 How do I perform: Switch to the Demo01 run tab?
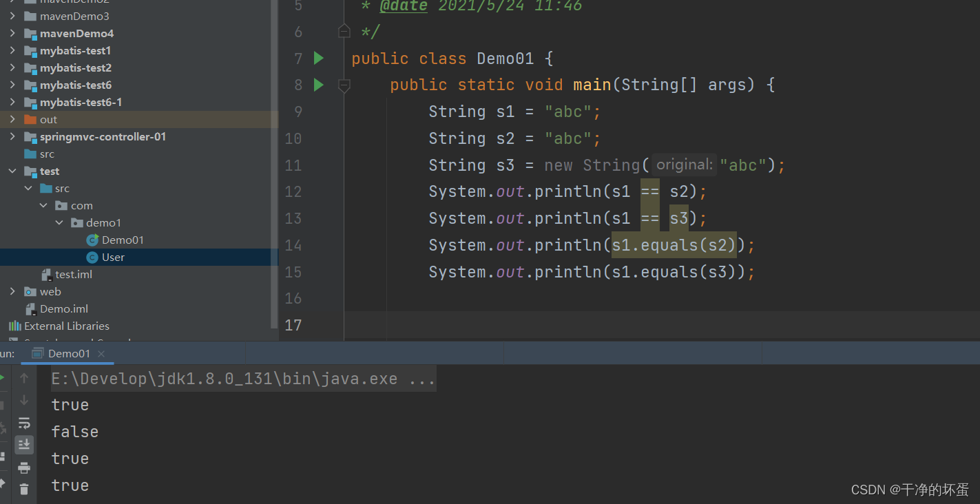(69, 354)
